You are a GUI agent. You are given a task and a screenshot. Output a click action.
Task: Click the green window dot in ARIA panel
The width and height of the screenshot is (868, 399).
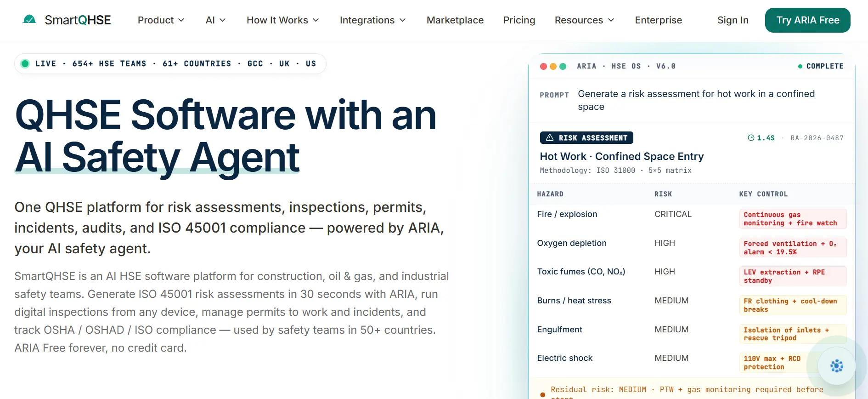pyautogui.click(x=563, y=66)
